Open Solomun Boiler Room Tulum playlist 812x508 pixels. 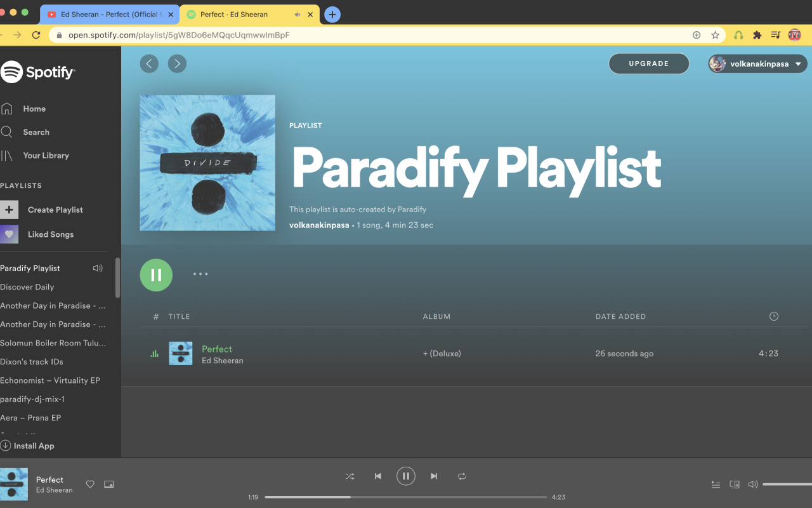(x=53, y=343)
